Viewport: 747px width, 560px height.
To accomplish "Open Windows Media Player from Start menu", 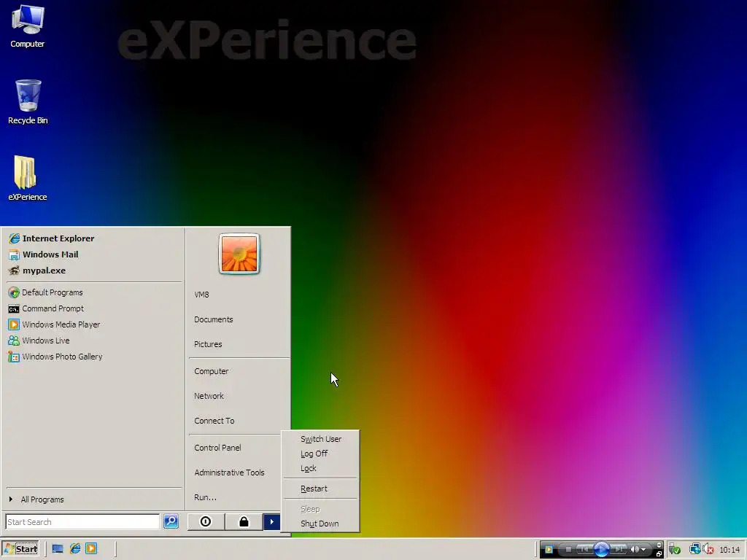I will (54, 324).
